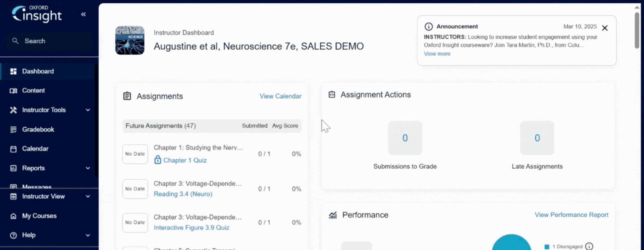This screenshot has height=250, width=644.
Task: Click No Date box for Chapter 1 Quiz
Action: [x=135, y=154]
